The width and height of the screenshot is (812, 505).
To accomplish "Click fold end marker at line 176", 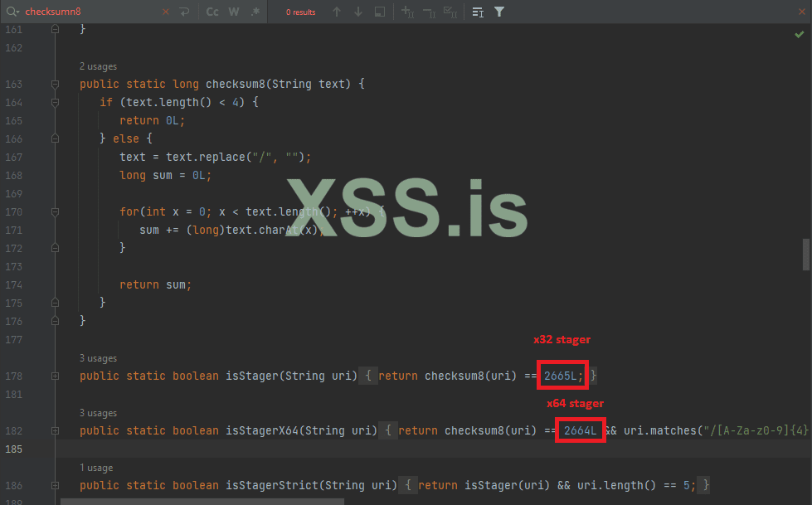I will 55,321.
